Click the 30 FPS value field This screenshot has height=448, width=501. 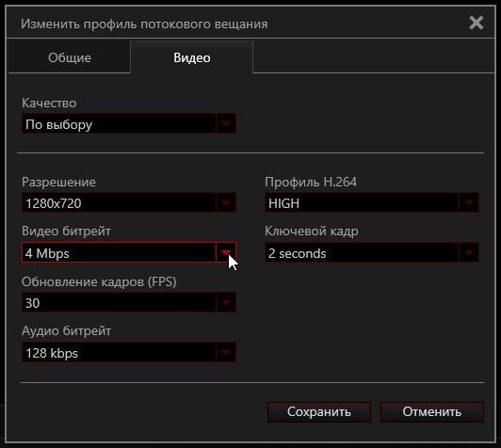point(120,302)
